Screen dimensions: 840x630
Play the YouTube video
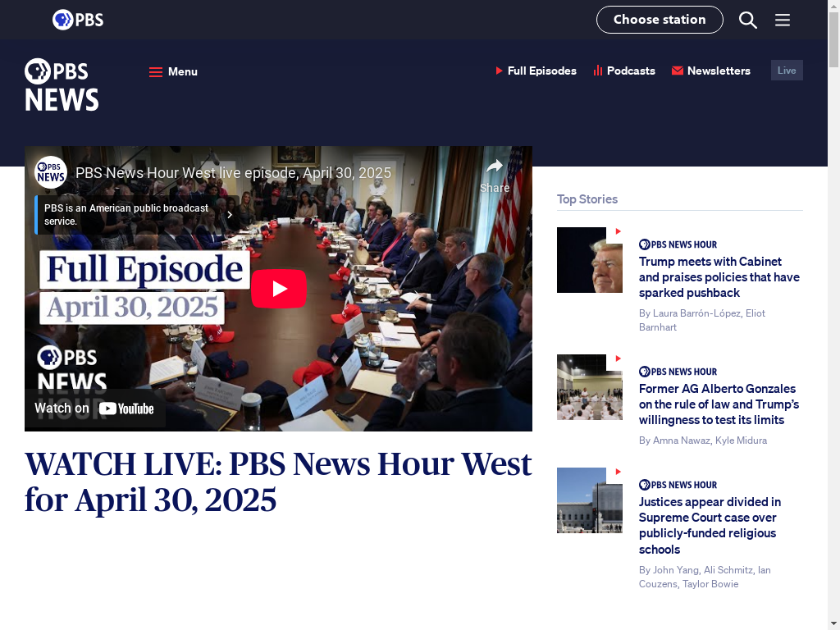click(279, 289)
